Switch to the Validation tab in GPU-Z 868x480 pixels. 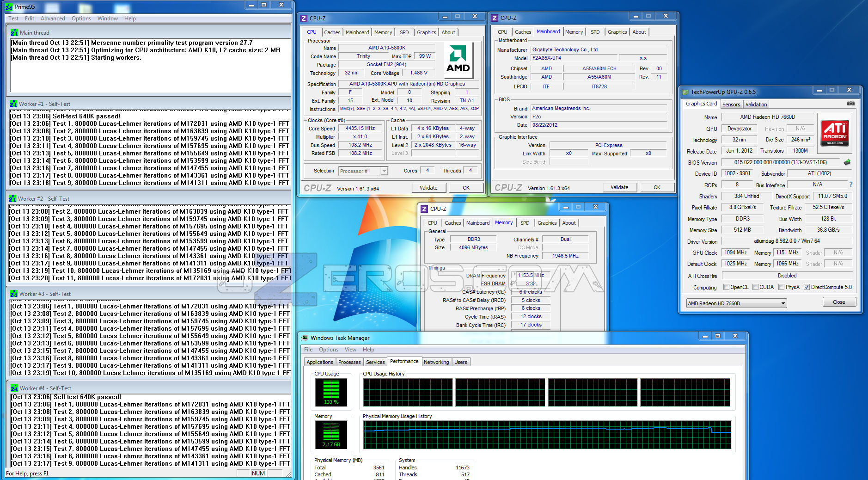(x=756, y=105)
